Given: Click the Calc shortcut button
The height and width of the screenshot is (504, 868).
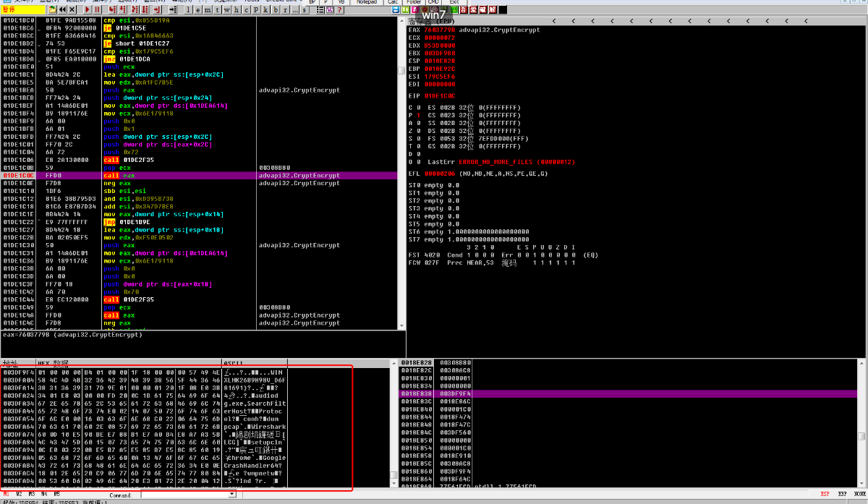Looking at the screenshot, I should 393,2.
